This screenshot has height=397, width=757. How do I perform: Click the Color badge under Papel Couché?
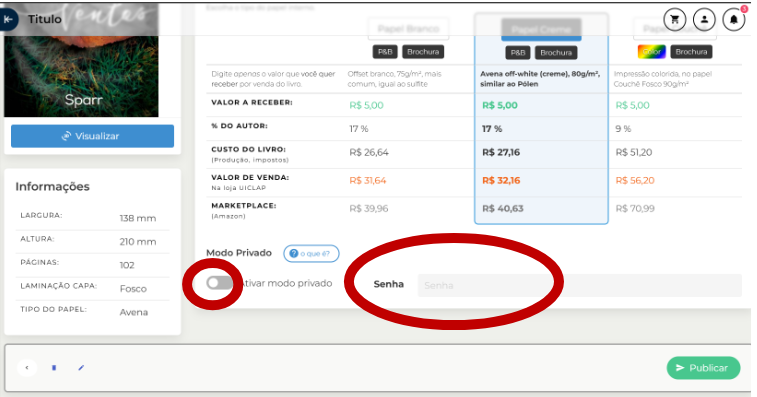tap(652, 52)
